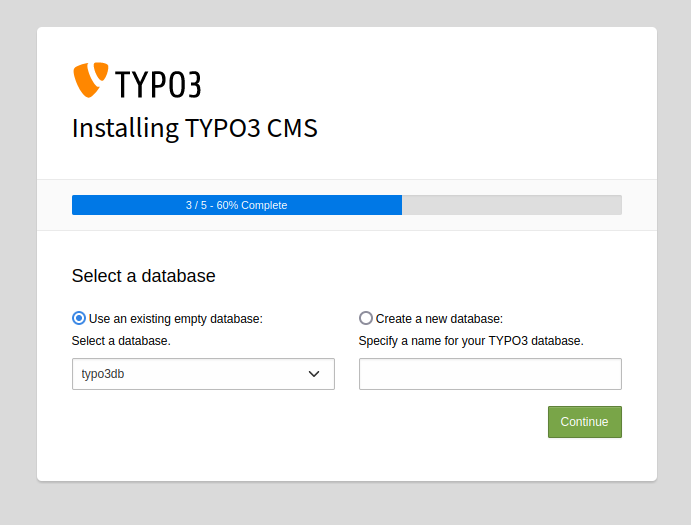Select the "Create a new database" radio button

(366, 318)
